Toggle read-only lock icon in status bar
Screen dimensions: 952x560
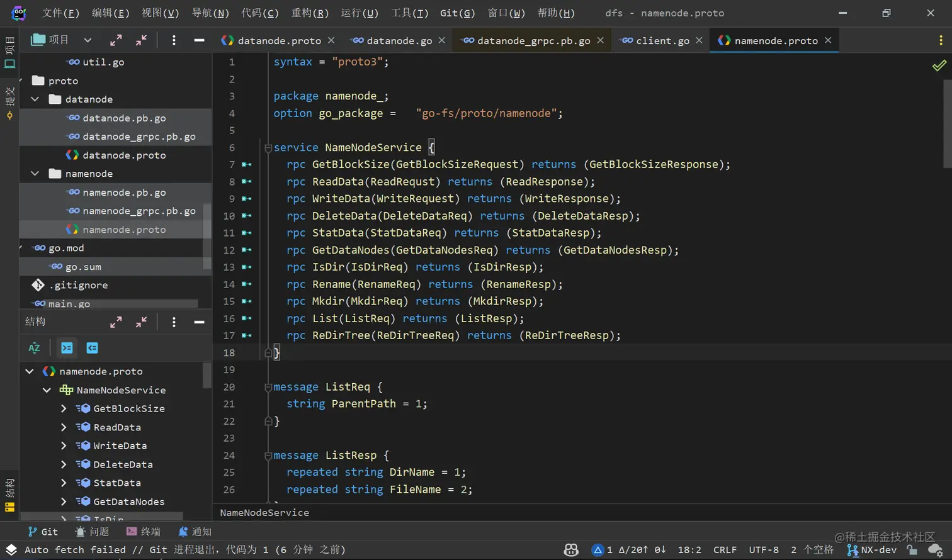pos(912,550)
